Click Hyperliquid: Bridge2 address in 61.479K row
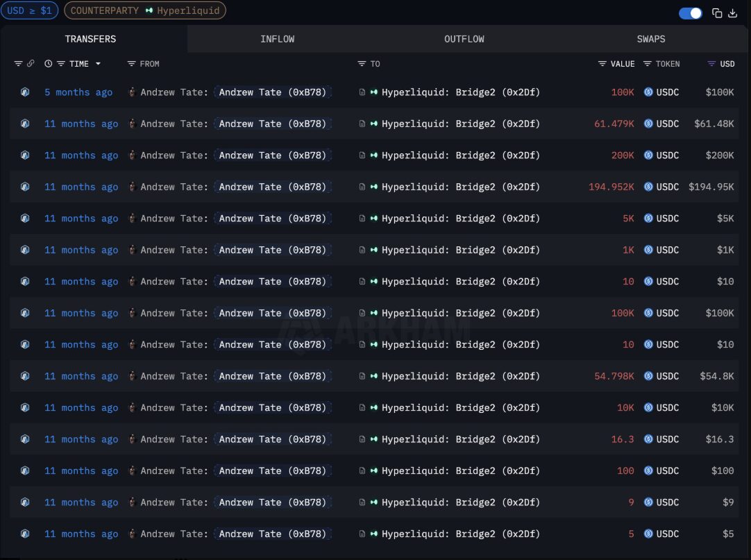 coord(460,124)
